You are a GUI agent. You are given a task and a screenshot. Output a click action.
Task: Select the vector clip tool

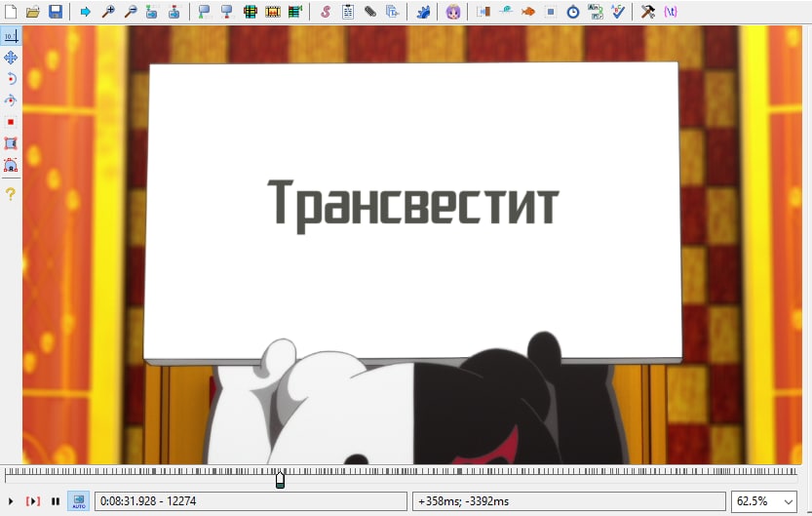(11, 165)
